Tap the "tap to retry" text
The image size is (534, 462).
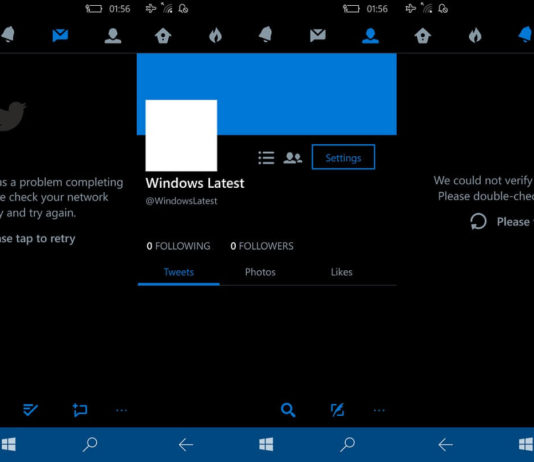pos(45,239)
